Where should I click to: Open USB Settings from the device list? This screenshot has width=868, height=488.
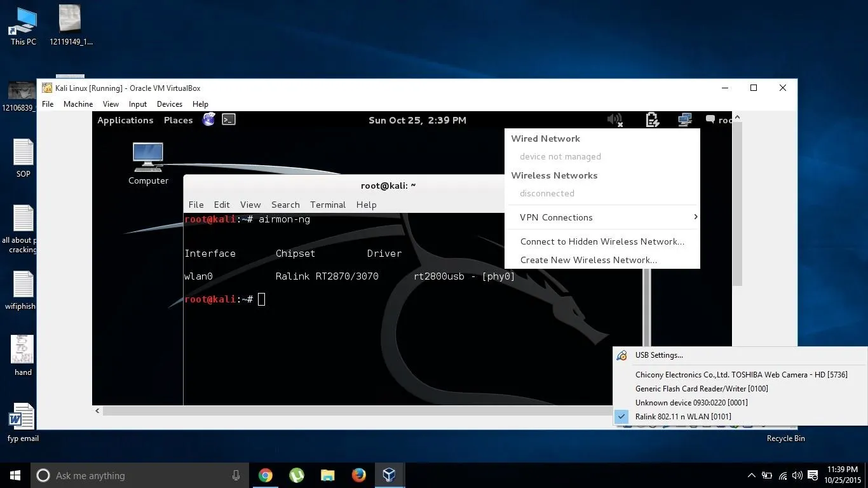(659, 355)
